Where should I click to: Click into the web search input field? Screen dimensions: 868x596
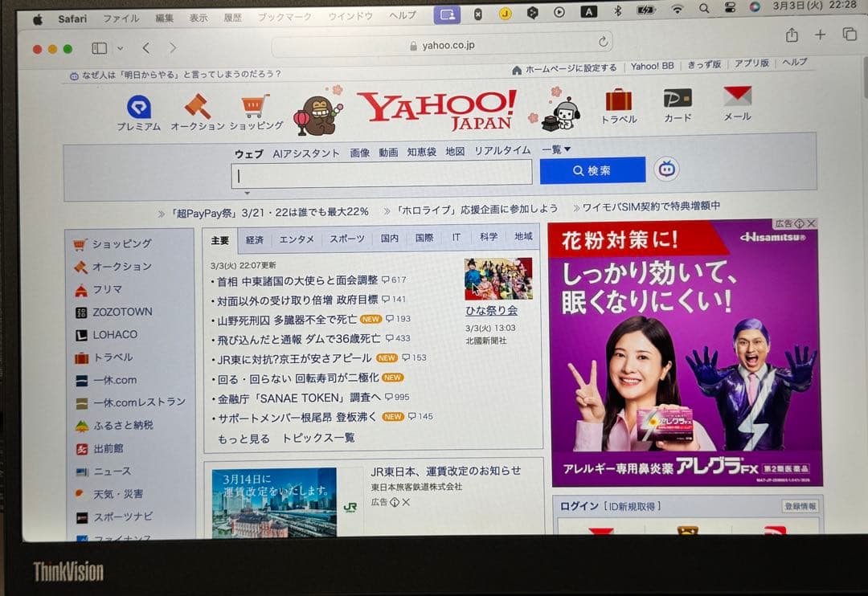[382, 173]
